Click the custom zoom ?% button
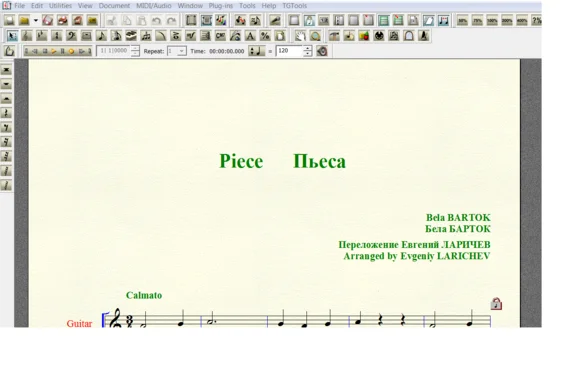This screenshot has height=369, width=576. (x=536, y=20)
